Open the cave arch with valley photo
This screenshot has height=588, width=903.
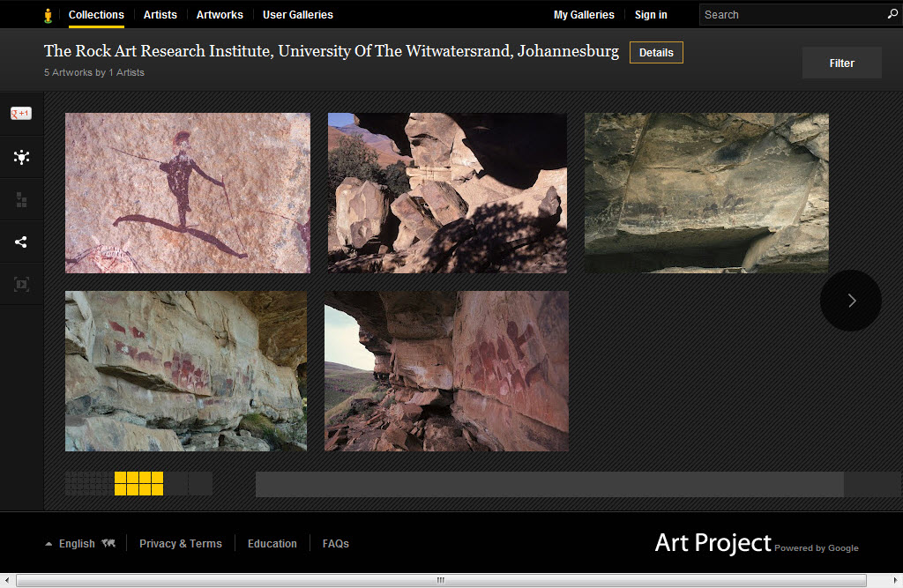tap(446, 371)
